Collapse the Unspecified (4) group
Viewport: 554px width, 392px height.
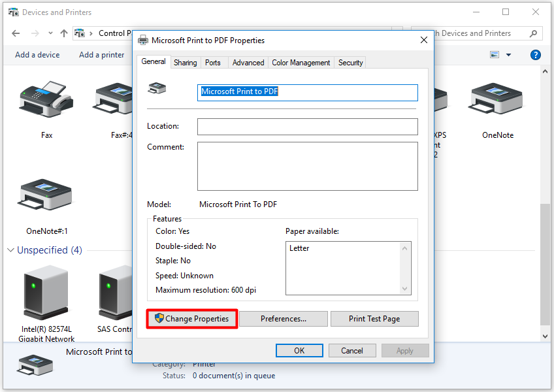point(10,250)
